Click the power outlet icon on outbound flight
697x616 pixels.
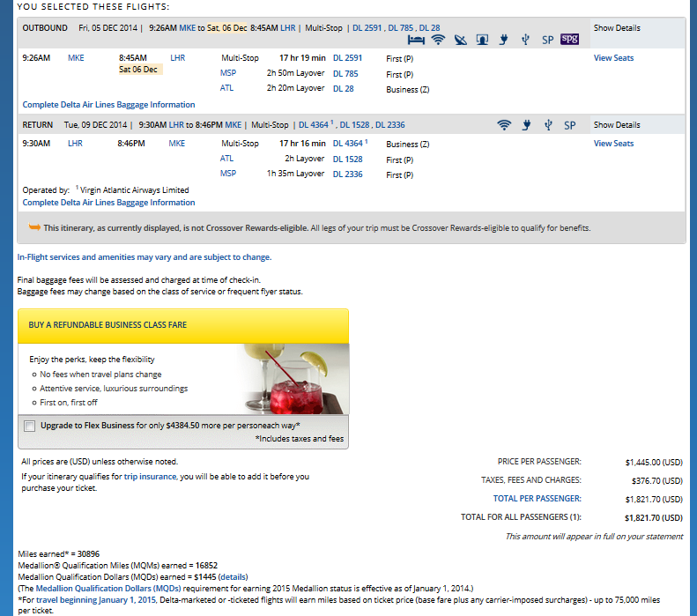pos(504,40)
